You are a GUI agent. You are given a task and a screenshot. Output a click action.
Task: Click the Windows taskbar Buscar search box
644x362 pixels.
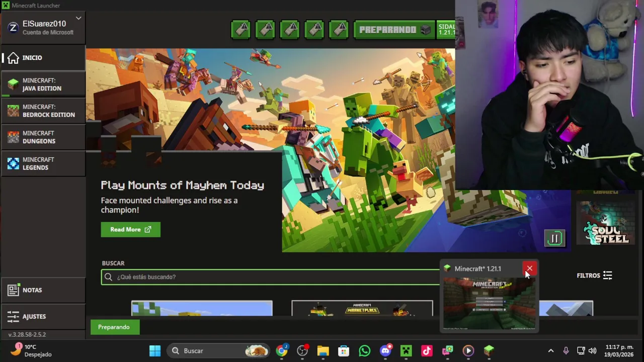point(219,351)
